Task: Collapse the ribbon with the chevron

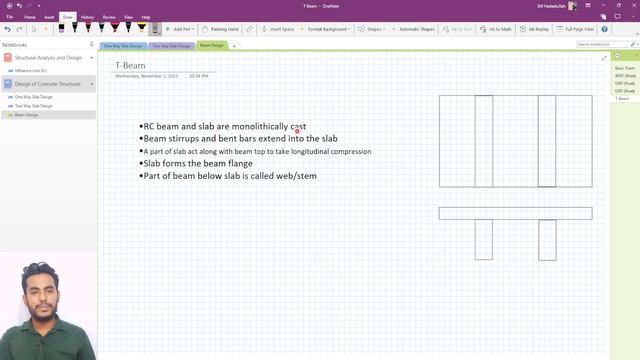Action: 637,34
